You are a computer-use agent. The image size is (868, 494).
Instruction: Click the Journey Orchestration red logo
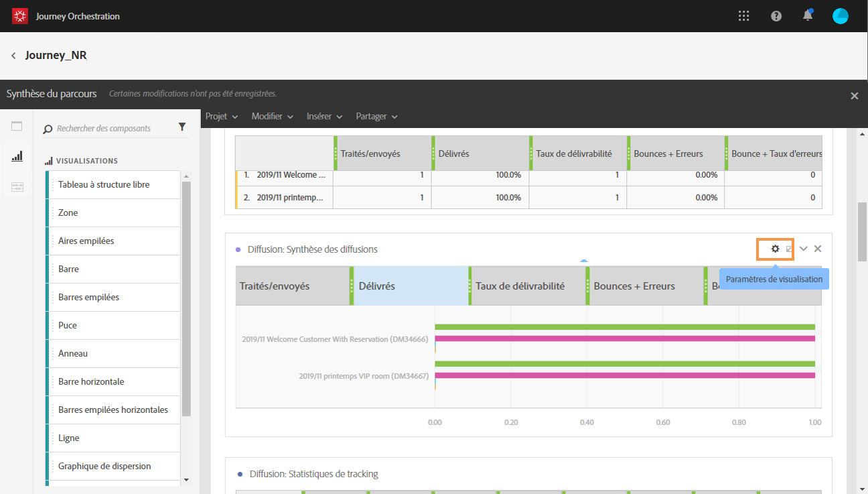pyautogui.click(x=19, y=16)
